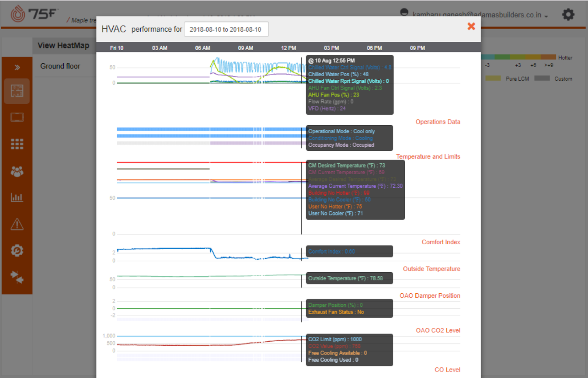Click the Temperature and Limits label
Viewport: 588px width, 378px height.
click(x=428, y=156)
